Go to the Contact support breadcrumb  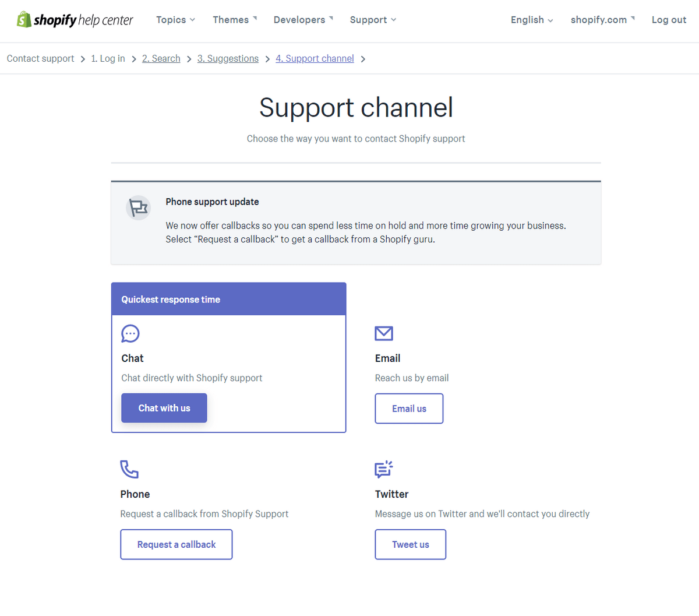click(x=41, y=59)
